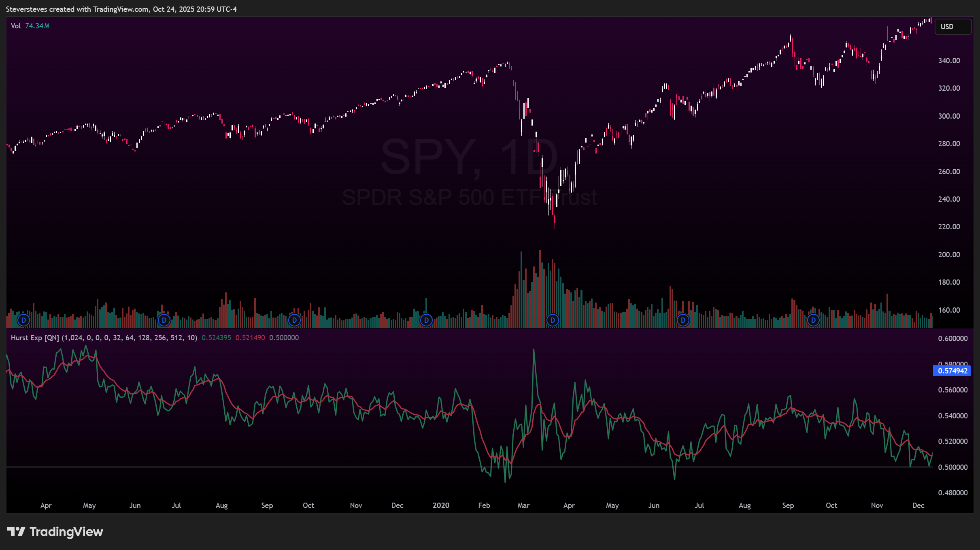The image size is (980, 550).
Task: Click the red 0.521490 Hurst value
Action: [x=250, y=338]
